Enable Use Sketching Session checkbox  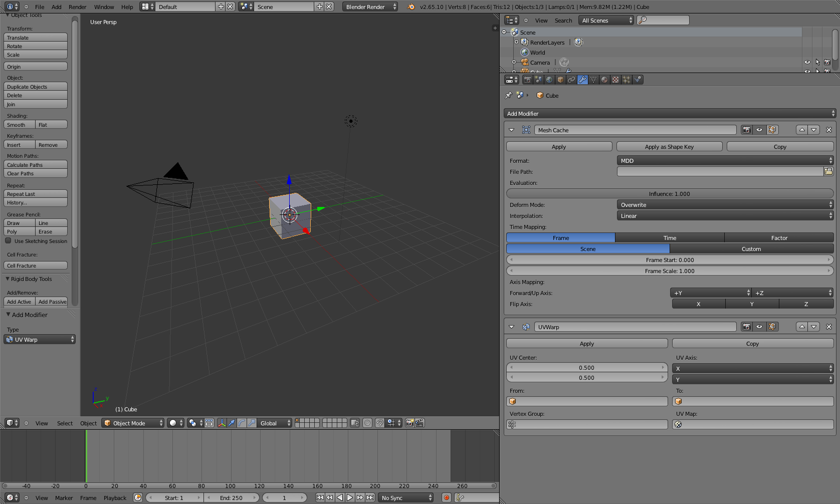(x=8, y=240)
